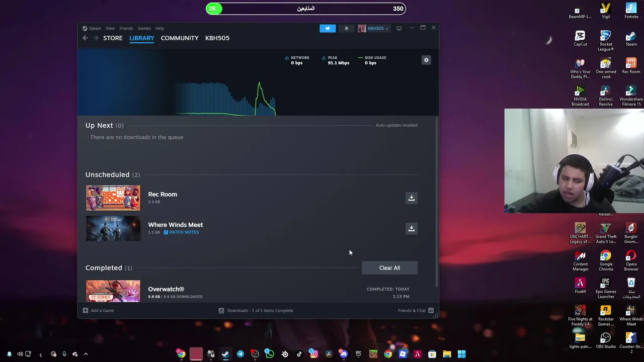Select the Counter-Strike 2 desktop shortcut

click(631, 343)
